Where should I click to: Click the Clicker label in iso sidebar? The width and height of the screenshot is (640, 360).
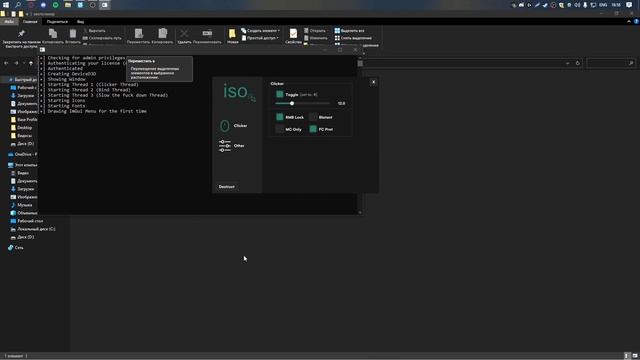coord(240,126)
